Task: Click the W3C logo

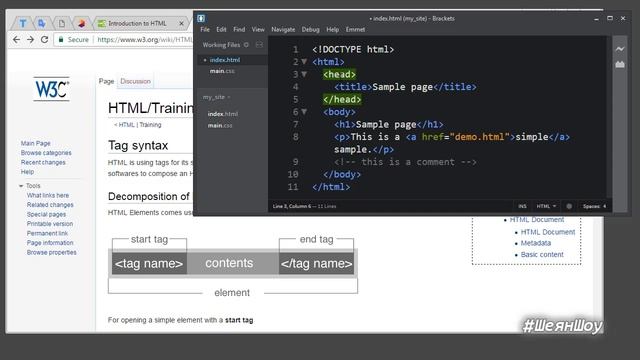Action: click(x=51, y=89)
